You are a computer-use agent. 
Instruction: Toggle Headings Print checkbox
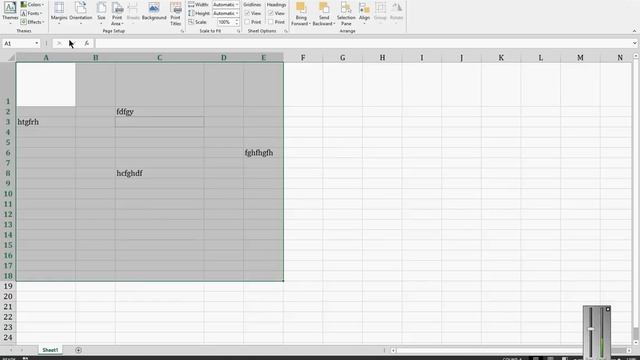[x=271, y=22]
